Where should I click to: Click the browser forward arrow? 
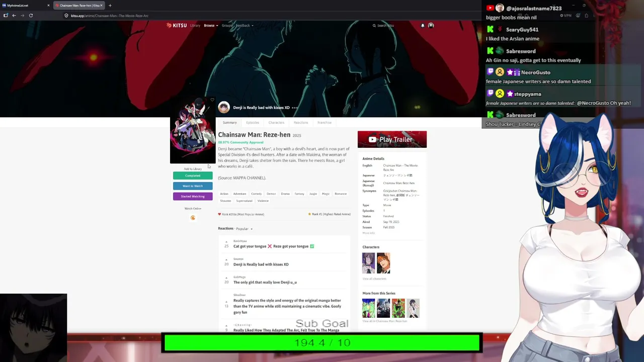[22, 16]
